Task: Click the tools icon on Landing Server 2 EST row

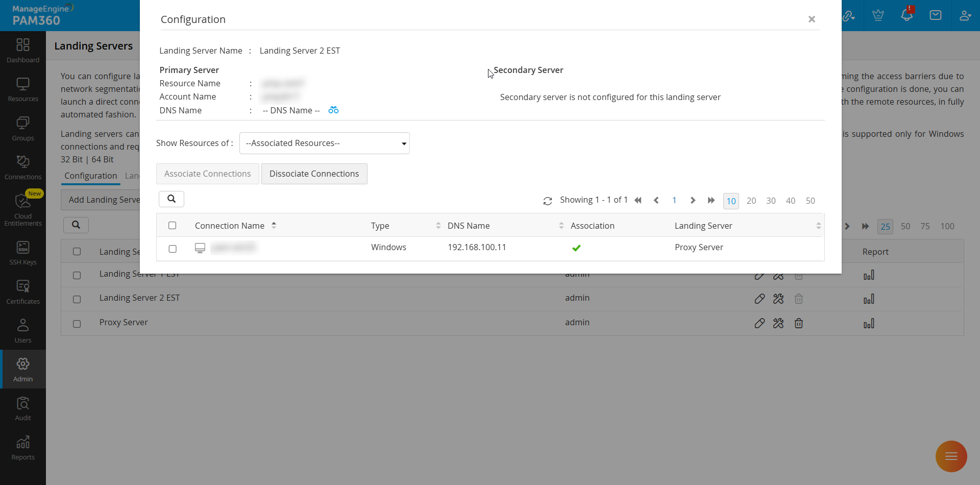Action: coord(778,299)
